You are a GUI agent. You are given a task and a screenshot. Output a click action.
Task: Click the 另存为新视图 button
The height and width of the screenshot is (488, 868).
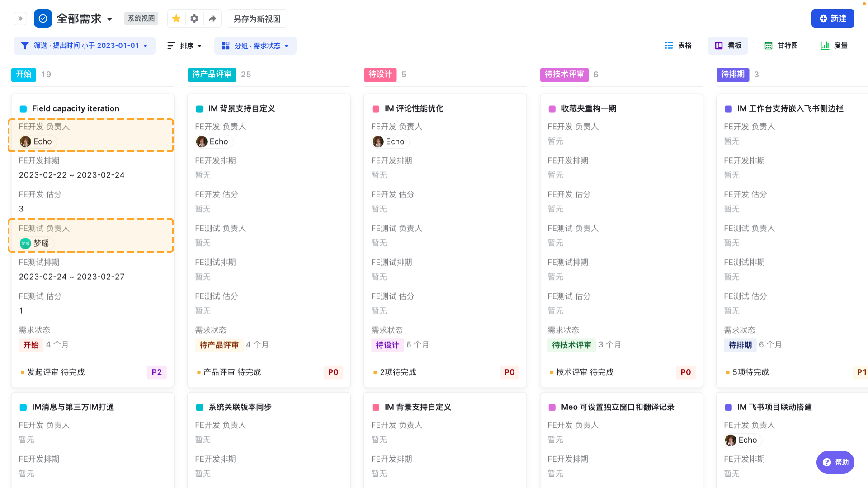pyautogui.click(x=257, y=19)
